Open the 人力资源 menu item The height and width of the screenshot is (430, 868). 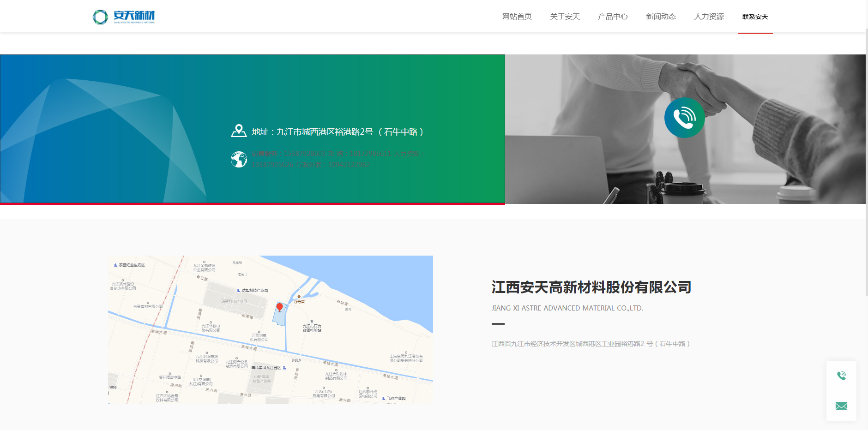[709, 17]
